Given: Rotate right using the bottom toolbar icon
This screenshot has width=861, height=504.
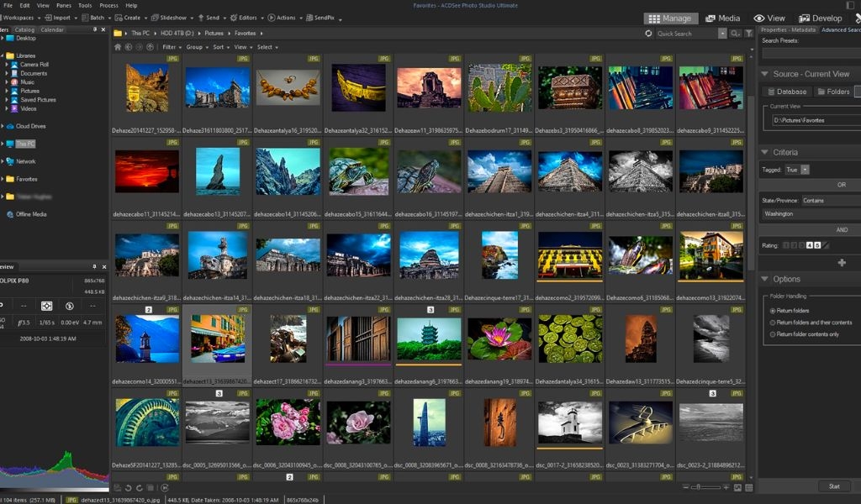Looking at the screenshot, I should tap(140, 487).
